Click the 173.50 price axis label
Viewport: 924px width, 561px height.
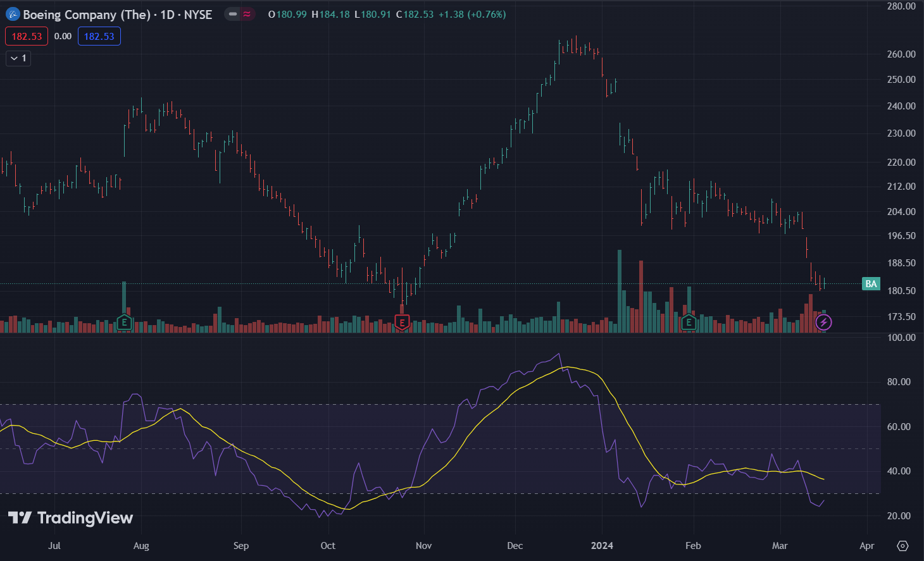click(x=901, y=317)
